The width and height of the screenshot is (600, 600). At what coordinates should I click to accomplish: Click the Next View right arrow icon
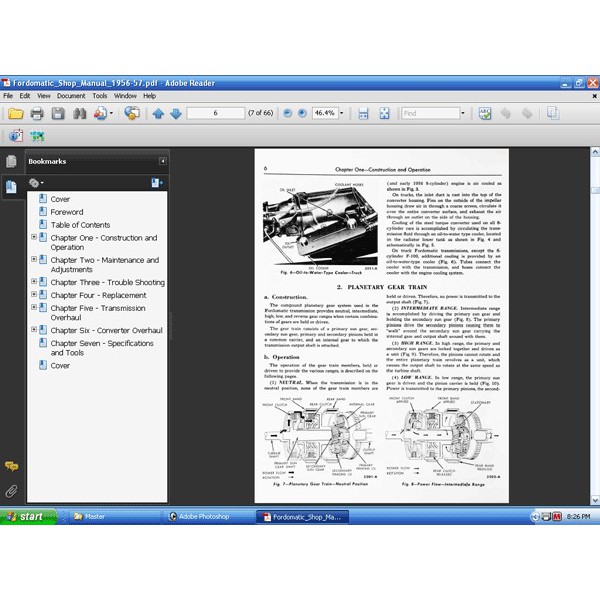527,113
